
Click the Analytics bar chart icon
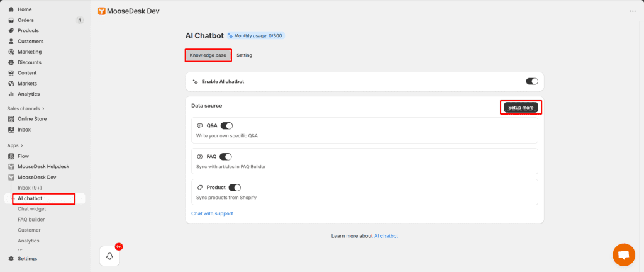tap(11, 94)
